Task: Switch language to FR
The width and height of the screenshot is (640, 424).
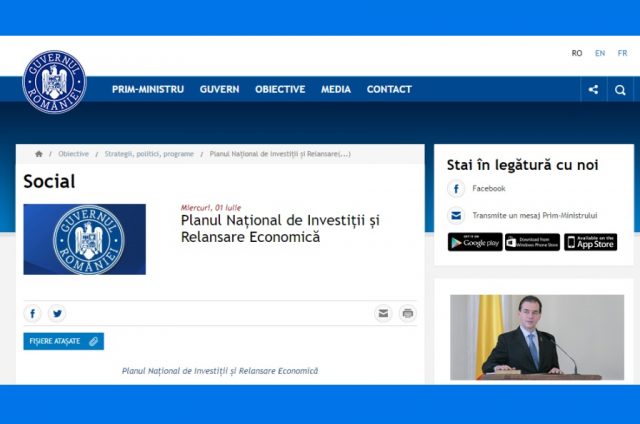Action: coord(622,53)
